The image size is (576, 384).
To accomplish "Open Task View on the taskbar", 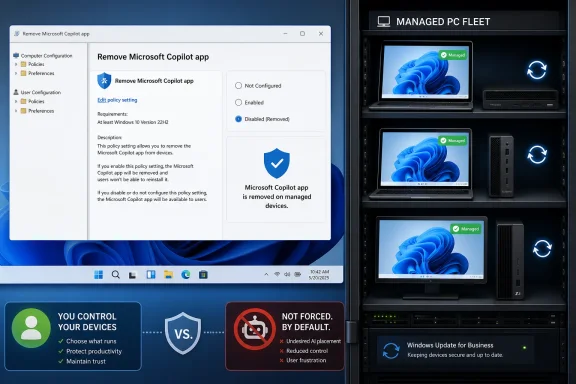I will [133, 275].
